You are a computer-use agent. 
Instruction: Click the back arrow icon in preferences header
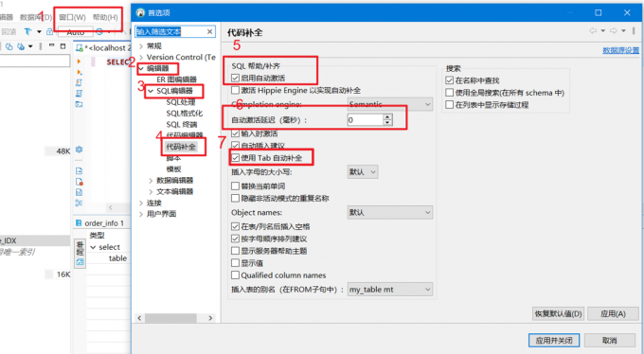[x=593, y=31]
